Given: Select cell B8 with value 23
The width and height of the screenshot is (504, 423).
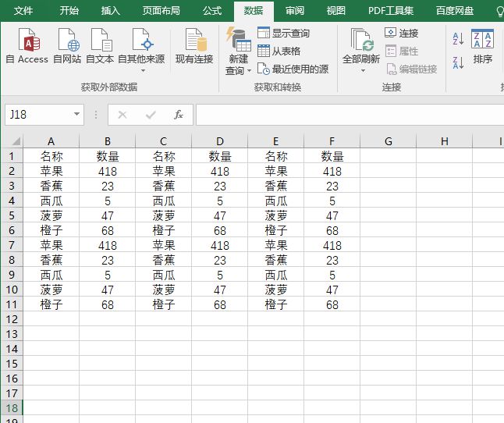Looking at the screenshot, I should click(x=108, y=260).
